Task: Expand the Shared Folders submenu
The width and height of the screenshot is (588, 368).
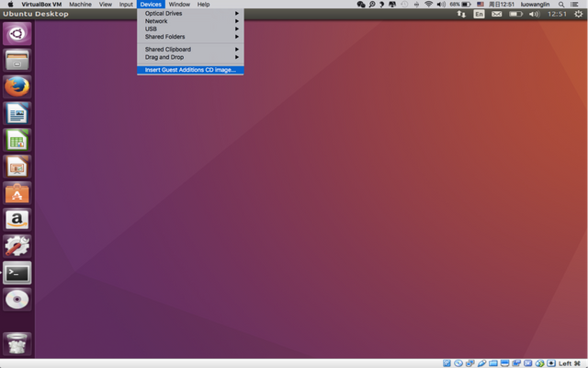Action: (190, 37)
